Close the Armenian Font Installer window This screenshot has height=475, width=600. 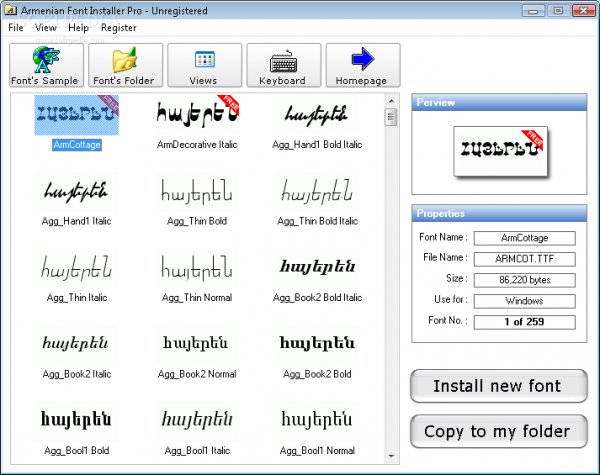point(583,11)
